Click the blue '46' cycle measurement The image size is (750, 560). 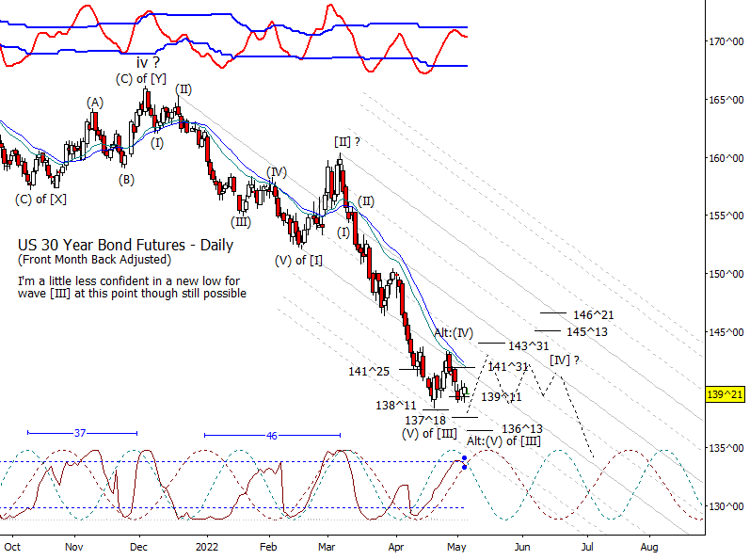point(272,436)
